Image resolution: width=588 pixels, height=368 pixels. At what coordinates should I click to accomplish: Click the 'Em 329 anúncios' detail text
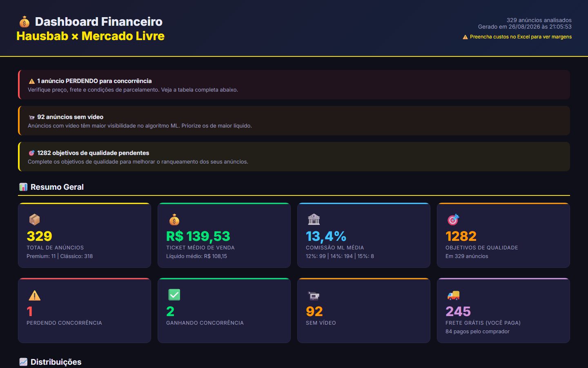click(x=467, y=256)
